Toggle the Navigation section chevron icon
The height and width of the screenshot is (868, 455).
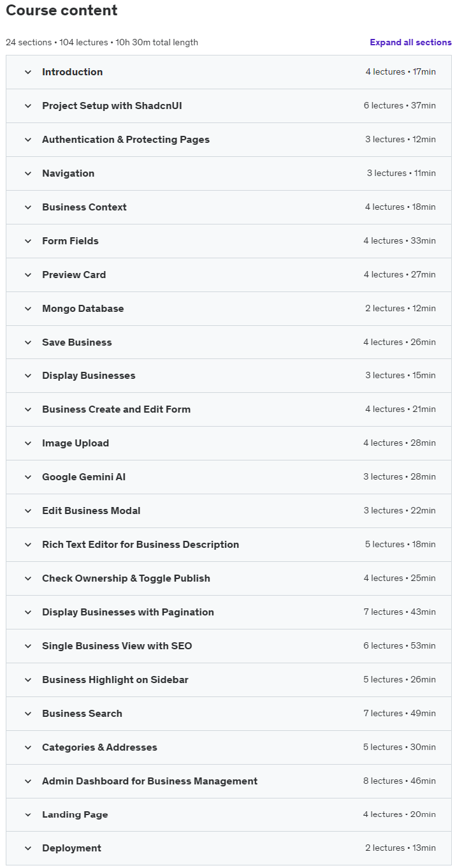pyautogui.click(x=28, y=173)
